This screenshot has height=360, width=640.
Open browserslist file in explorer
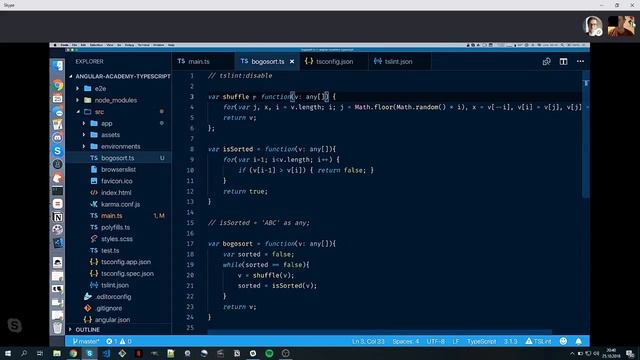pyautogui.click(x=118, y=169)
